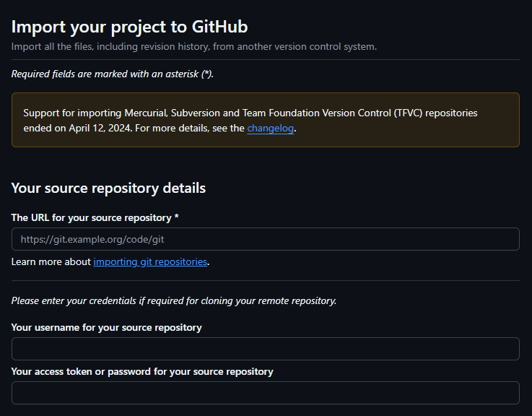This screenshot has height=416, width=532.
Task: Click the 'Your username for your source repository' label
Action: pyautogui.click(x=107, y=327)
